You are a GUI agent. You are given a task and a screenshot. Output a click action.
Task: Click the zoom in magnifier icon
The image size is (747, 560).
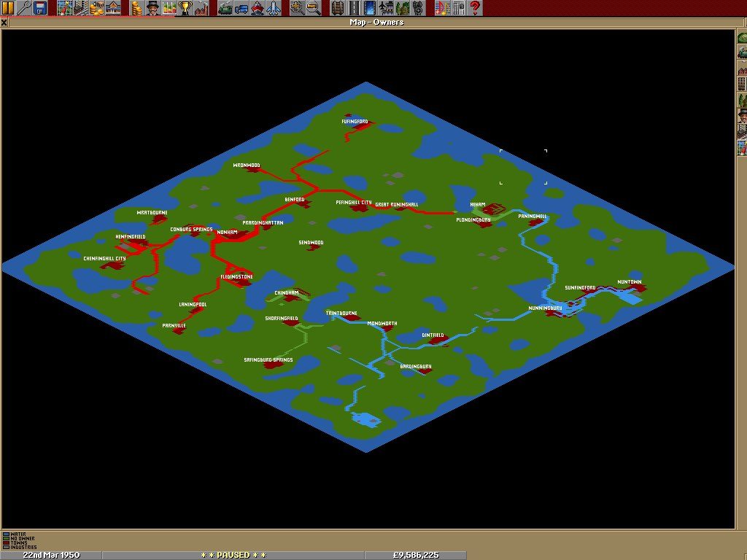[298, 7]
